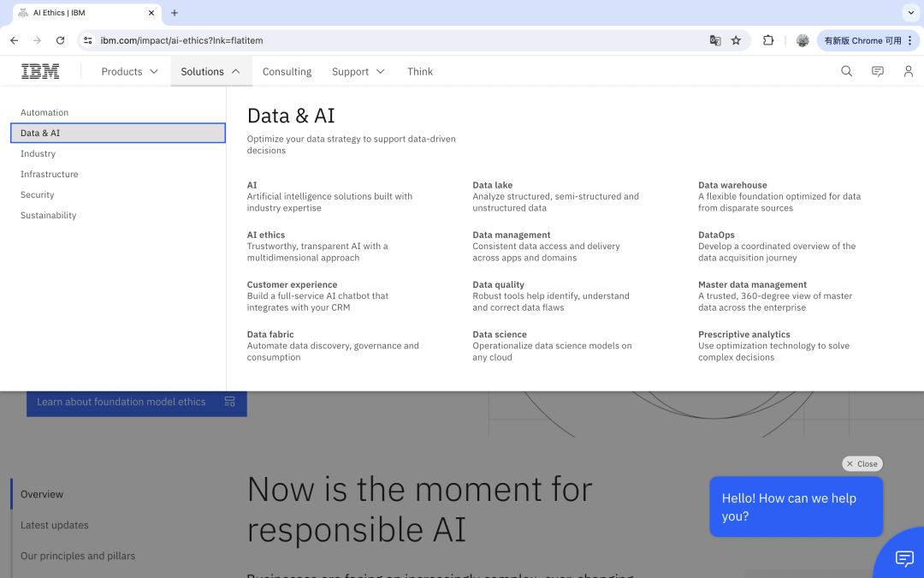Image resolution: width=924 pixels, height=578 pixels.
Task: Click the chat bubble icon in header
Action: pos(877,72)
